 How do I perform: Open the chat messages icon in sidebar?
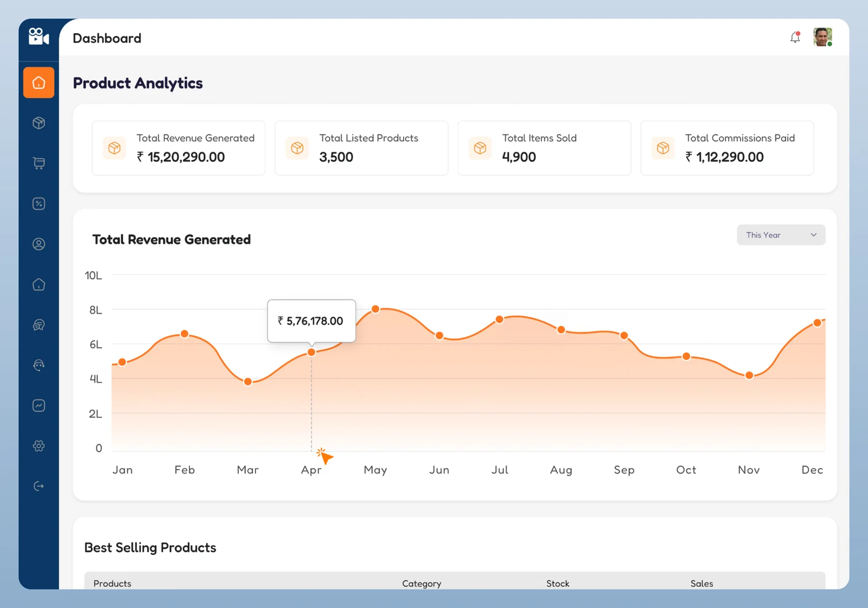tap(39, 325)
